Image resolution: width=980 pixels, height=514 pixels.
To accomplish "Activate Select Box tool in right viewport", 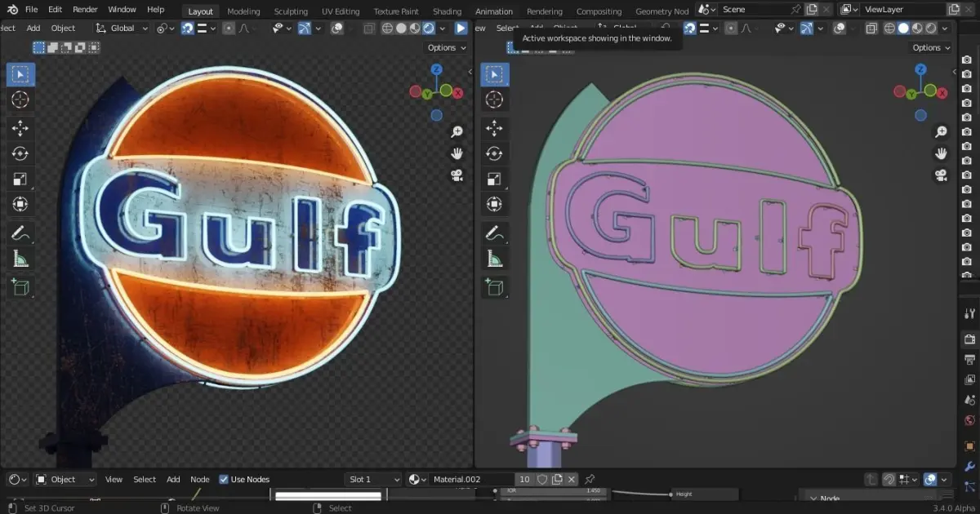I will click(494, 75).
